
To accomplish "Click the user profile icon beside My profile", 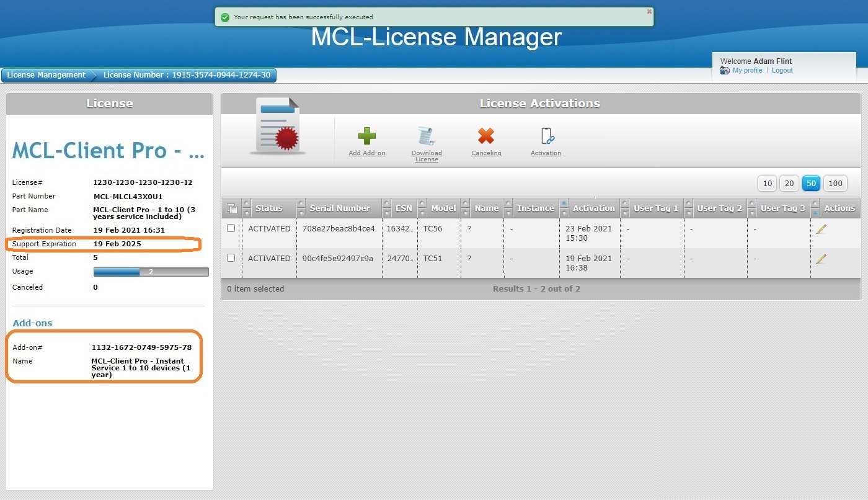I will click(725, 71).
